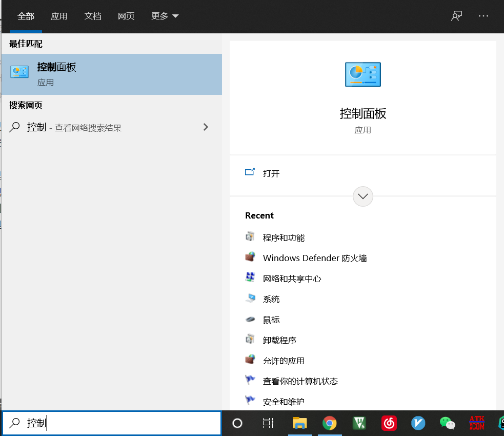The image size is (504, 436).
Task: Launch WeChat from the taskbar
Action: 447,423
